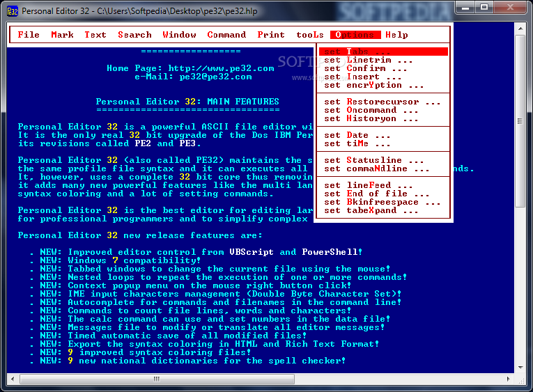Click horizontal scrollbar right arrow
Screen dimensions: 533x392
click(x=509, y=379)
